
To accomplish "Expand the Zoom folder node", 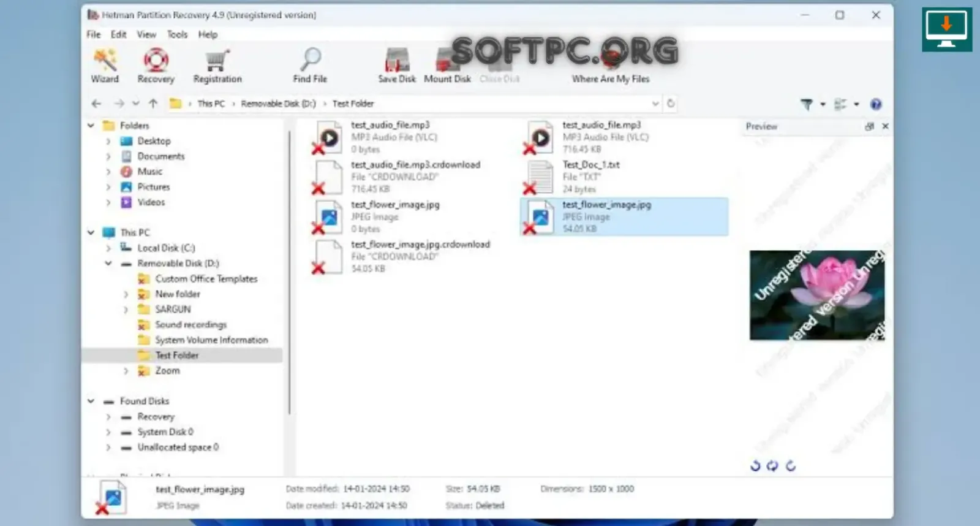I will coord(126,371).
